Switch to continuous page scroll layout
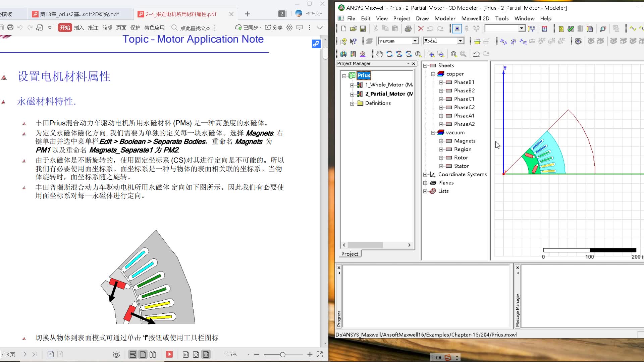The image size is (644, 362). tap(133, 354)
